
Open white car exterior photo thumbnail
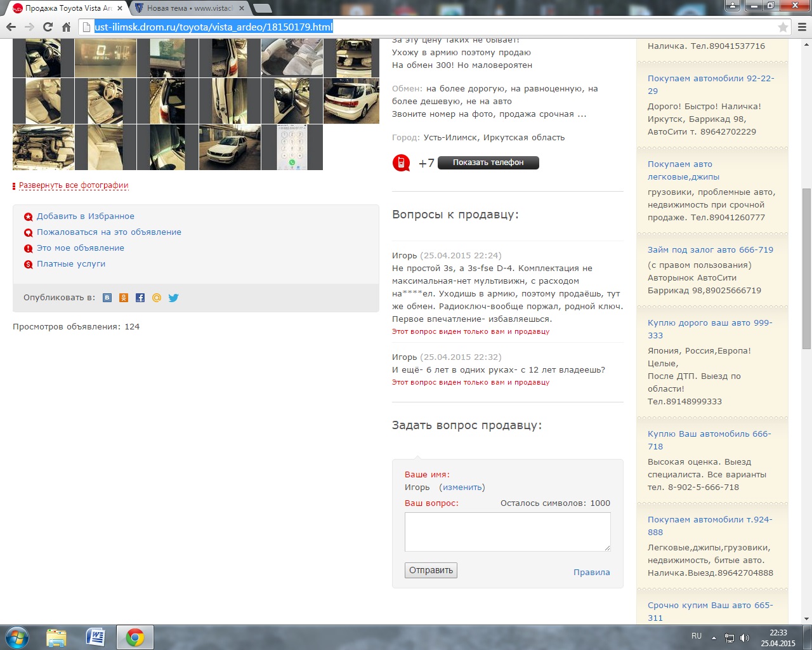coord(351,101)
